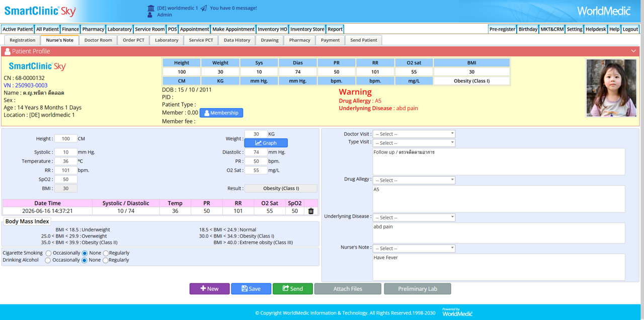
Task: Set Drinking Alcohol to None
Action: pyautogui.click(x=85, y=260)
